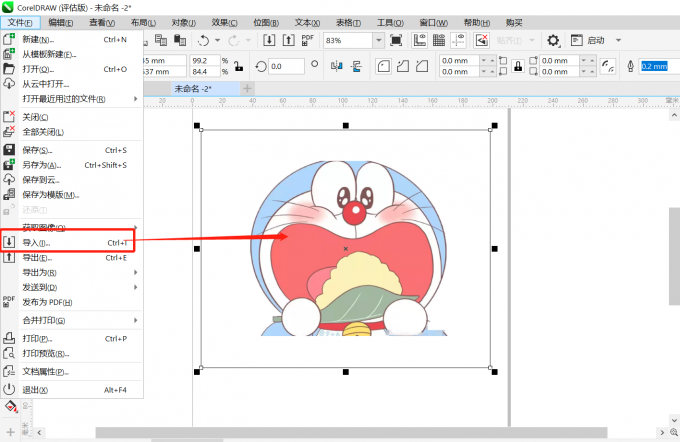Viewport: 680px width, 442px height.
Task: Open the Options gear icon
Action: click(554, 40)
